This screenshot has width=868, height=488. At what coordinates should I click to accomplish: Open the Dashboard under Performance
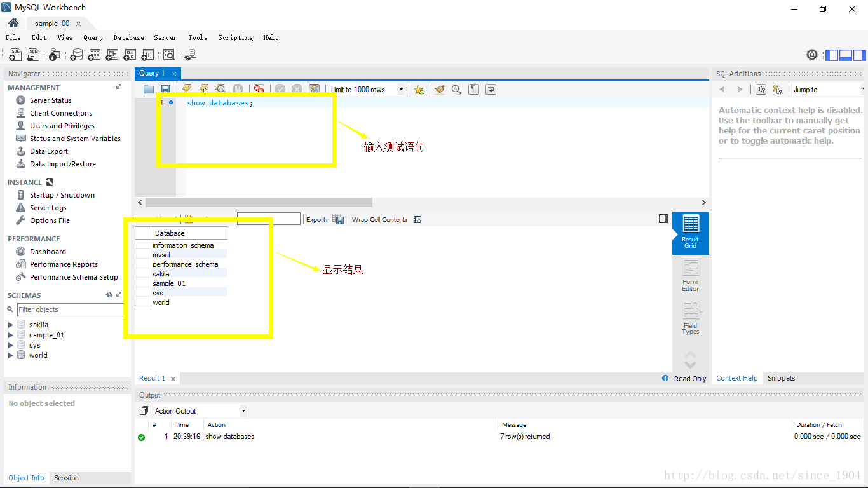pyautogui.click(x=48, y=252)
